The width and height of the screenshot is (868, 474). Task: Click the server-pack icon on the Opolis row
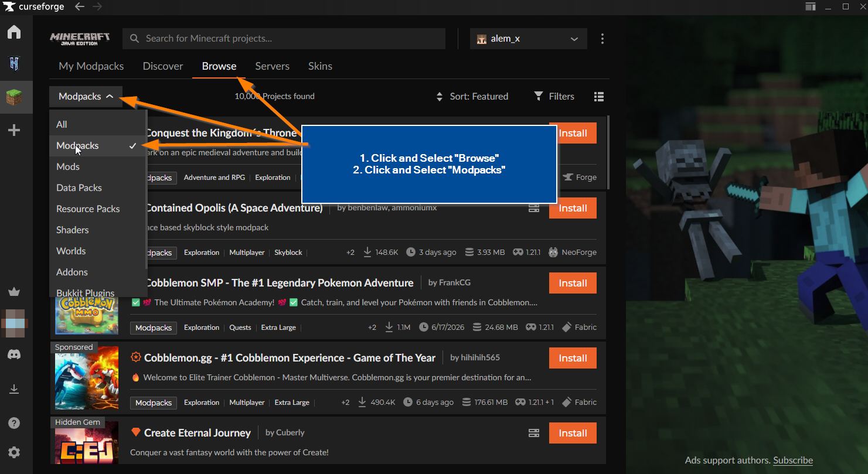533,208
